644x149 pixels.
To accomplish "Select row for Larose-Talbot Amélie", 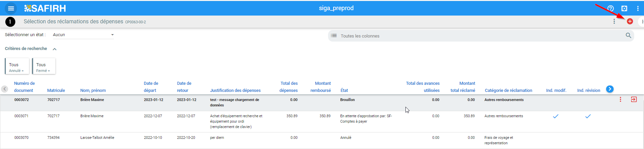I will point(322,140).
